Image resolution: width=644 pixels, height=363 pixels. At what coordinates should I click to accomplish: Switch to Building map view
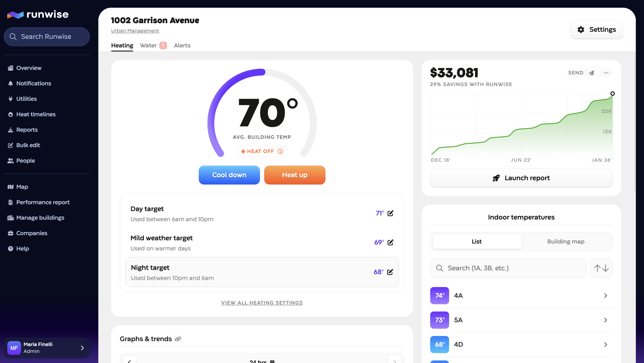point(566,241)
